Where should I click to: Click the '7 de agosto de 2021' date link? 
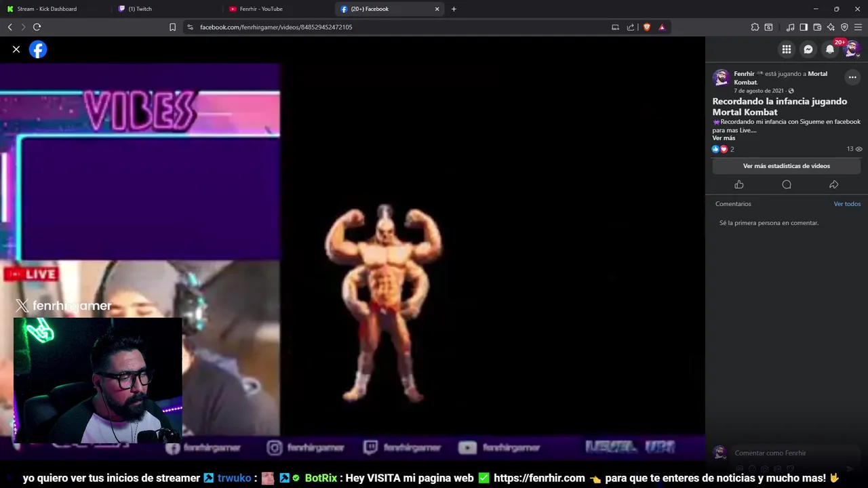pyautogui.click(x=759, y=91)
